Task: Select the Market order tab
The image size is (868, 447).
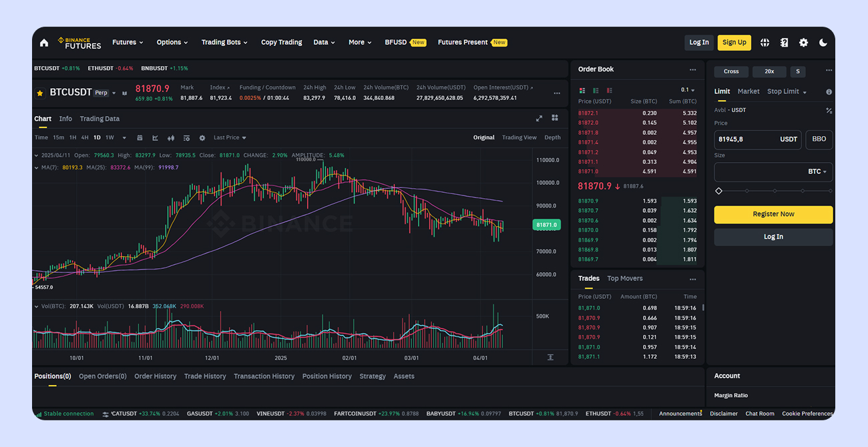Action: point(748,92)
